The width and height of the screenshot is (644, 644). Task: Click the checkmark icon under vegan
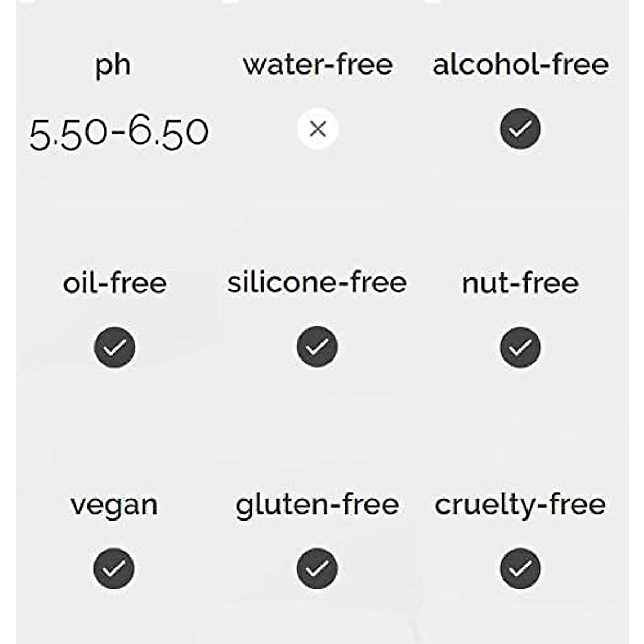(x=114, y=568)
